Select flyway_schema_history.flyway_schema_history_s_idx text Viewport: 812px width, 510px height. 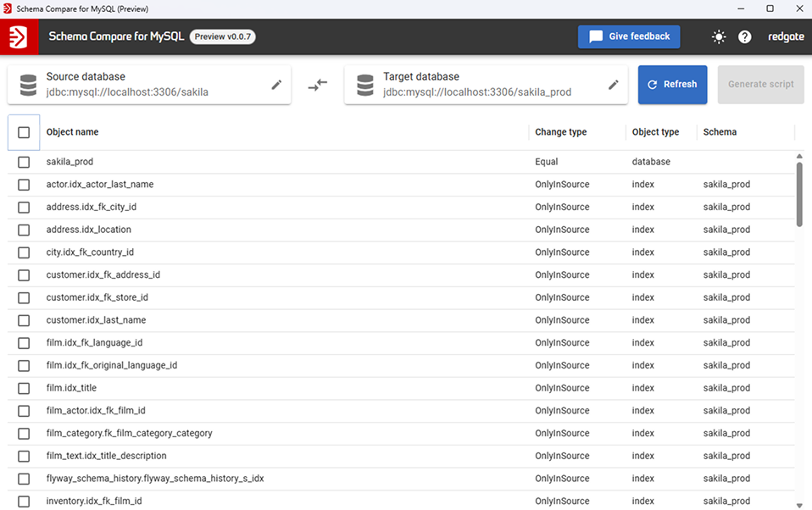pyautogui.click(x=155, y=479)
